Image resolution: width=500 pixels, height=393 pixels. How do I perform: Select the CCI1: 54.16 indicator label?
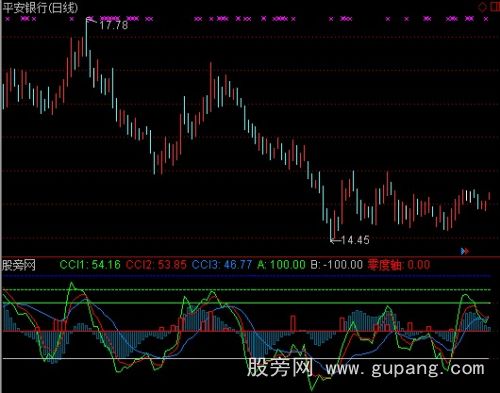point(90,265)
